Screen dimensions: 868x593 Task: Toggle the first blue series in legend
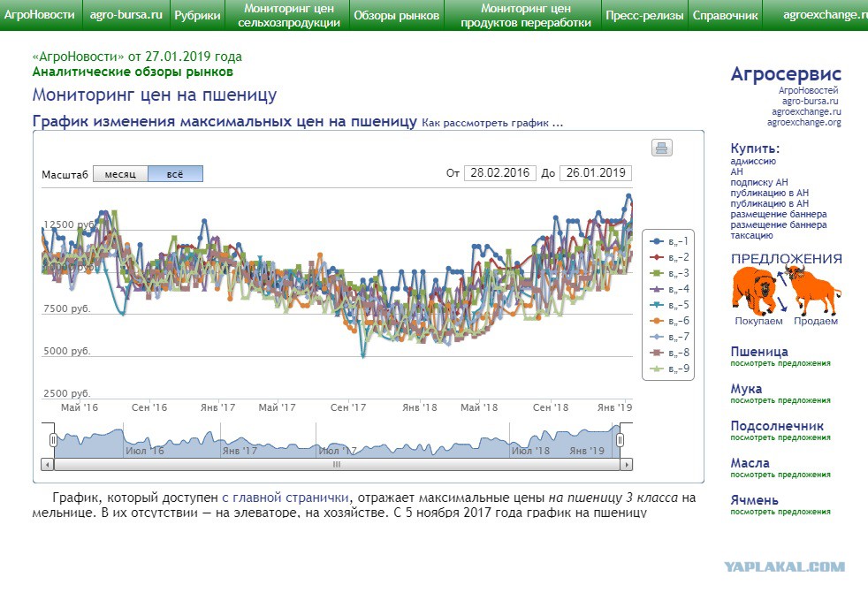pyautogui.click(x=670, y=241)
